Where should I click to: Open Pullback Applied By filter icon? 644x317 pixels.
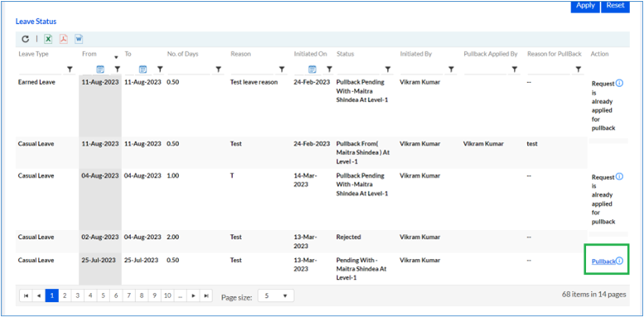(514, 69)
